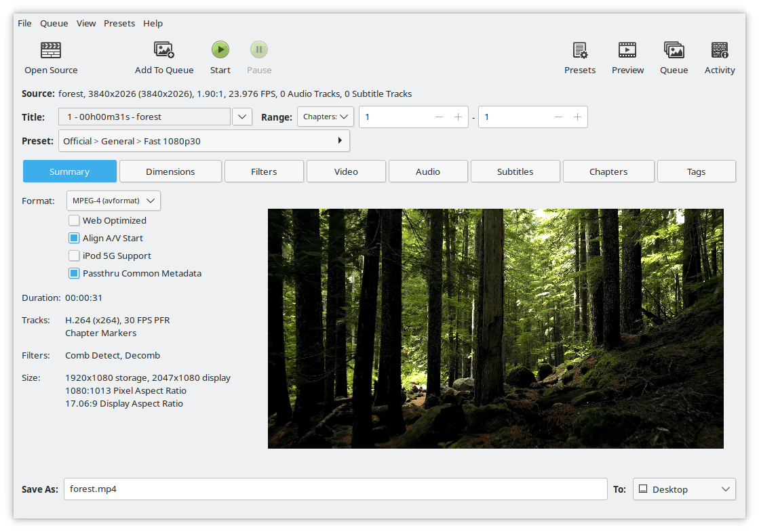Open the Format MPEG-4 dropdown
759x532 pixels.
coord(113,200)
